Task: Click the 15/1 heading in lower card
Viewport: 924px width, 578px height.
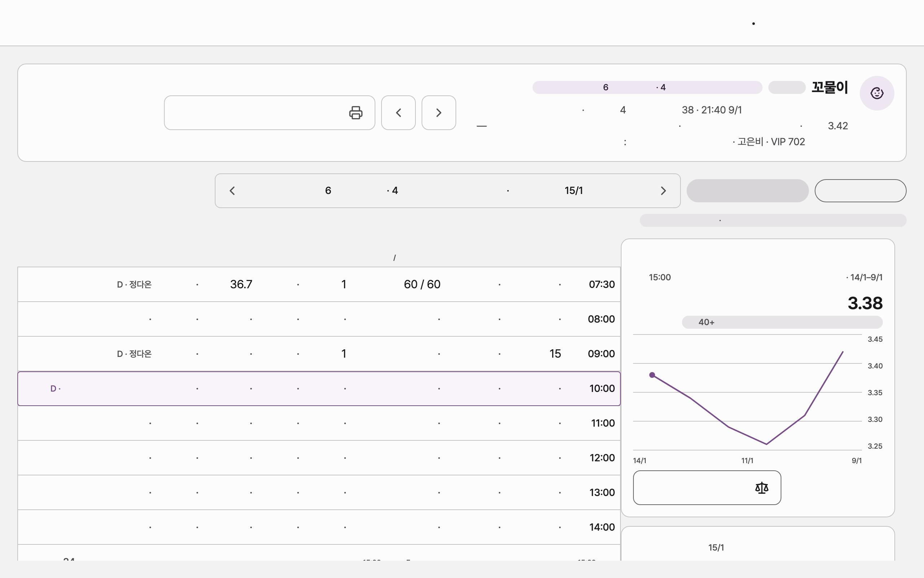Action: tap(716, 548)
